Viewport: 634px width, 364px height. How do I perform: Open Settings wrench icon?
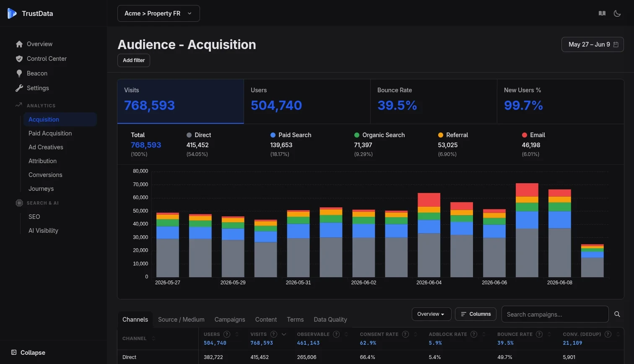tap(19, 88)
